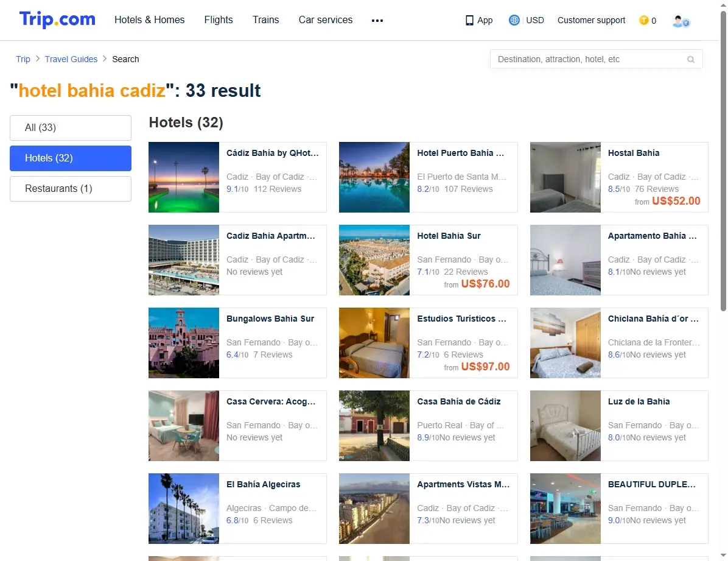The height and width of the screenshot is (561, 728).
Task: Open the App phone icon link
Action: pos(469,21)
